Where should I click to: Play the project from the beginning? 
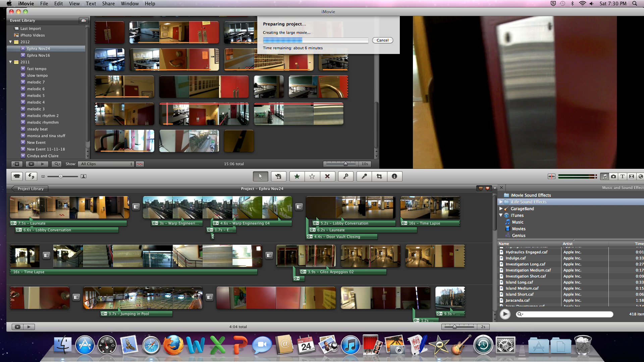(x=29, y=327)
